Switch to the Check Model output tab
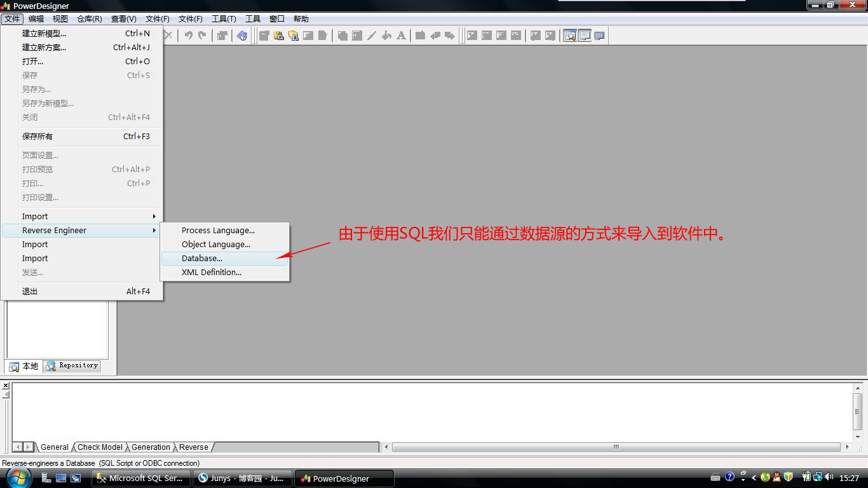Viewport: 868px width, 488px height. pos(100,447)
